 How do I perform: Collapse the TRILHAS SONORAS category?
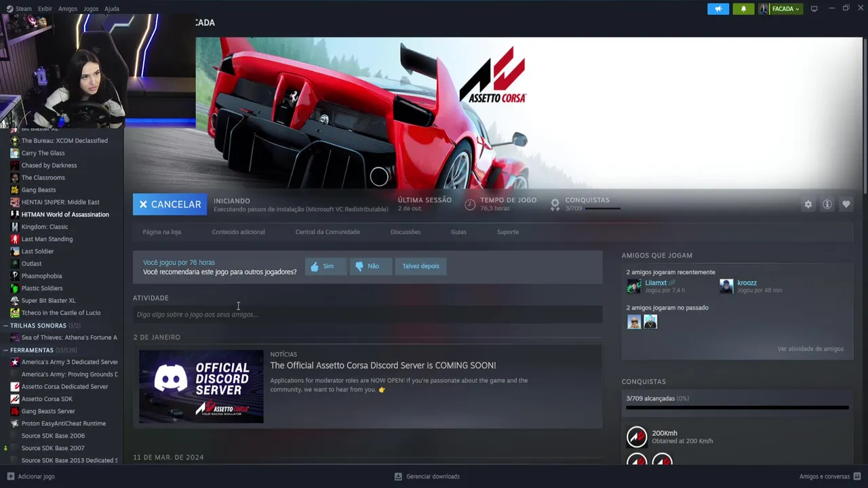[5, 325]
